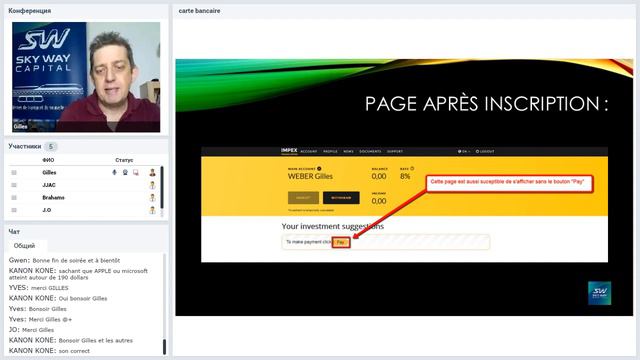The width and height of the screenshot is (640, 360).
Task: Click the user avatar icon for Brahams
Action: click(152, 198)
